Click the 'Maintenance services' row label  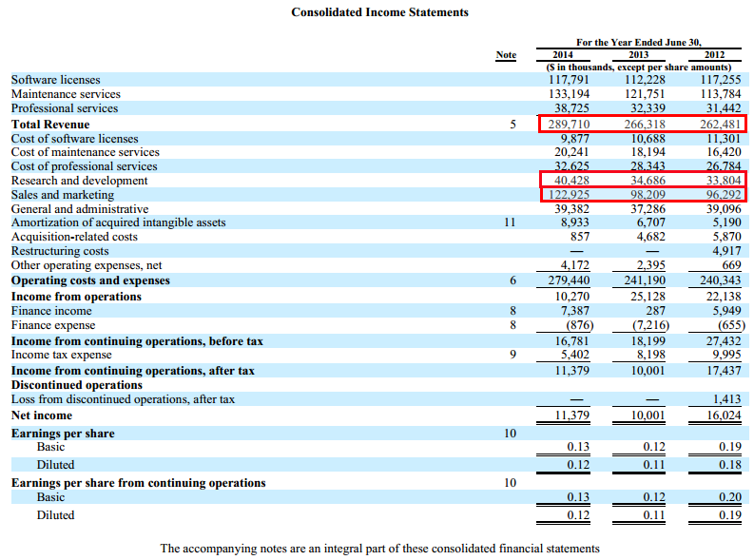coord(66,94)
